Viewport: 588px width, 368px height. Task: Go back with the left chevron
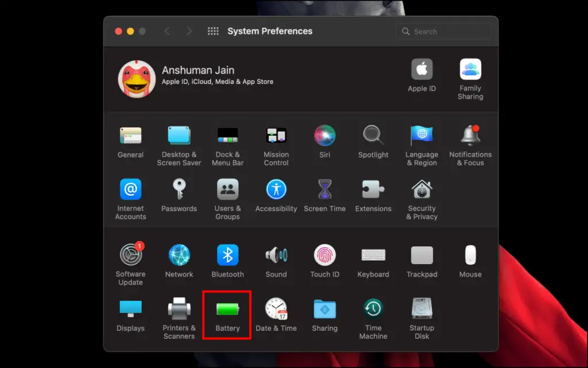pos(167,31)
